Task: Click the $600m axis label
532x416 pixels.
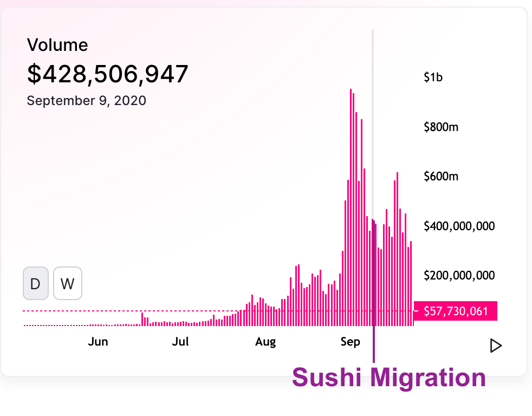Action: (x=441, y=177)
